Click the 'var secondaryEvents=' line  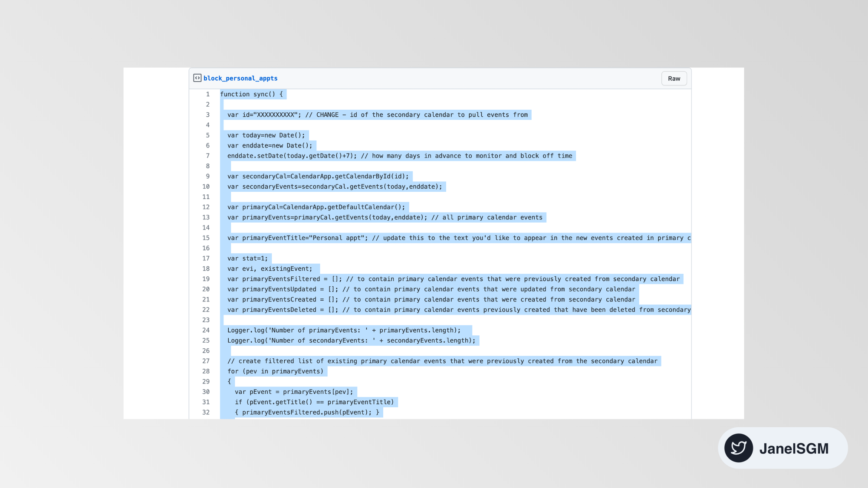point(335,187)
